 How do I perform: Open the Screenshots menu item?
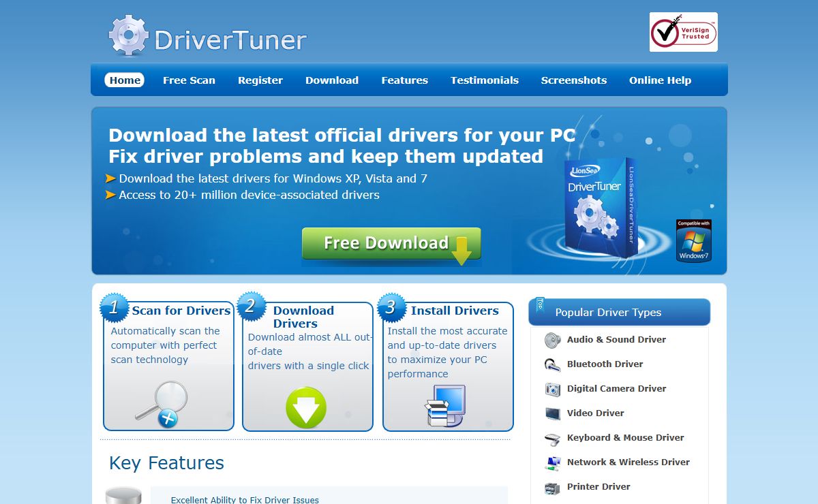(574, 80)
